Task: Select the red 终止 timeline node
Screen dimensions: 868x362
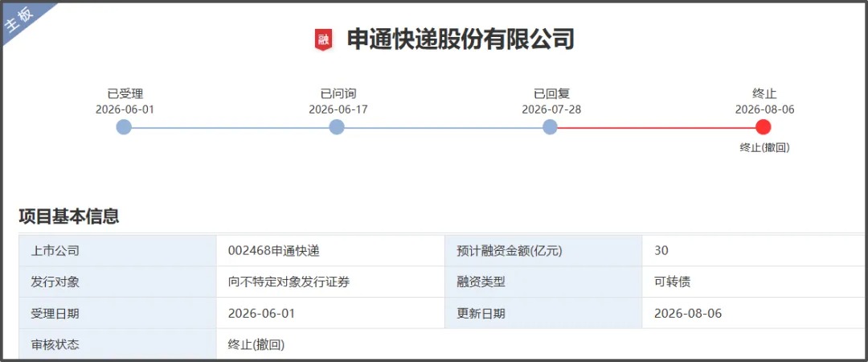Action: [764, 127]
